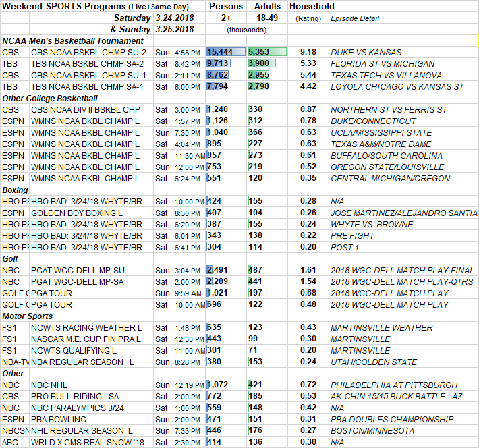Screen dimensions: 479x448
Task: Click JOSE MARTINEZ/ALEJANDRO SANTIA cell
Action: [x=403, y=213]
